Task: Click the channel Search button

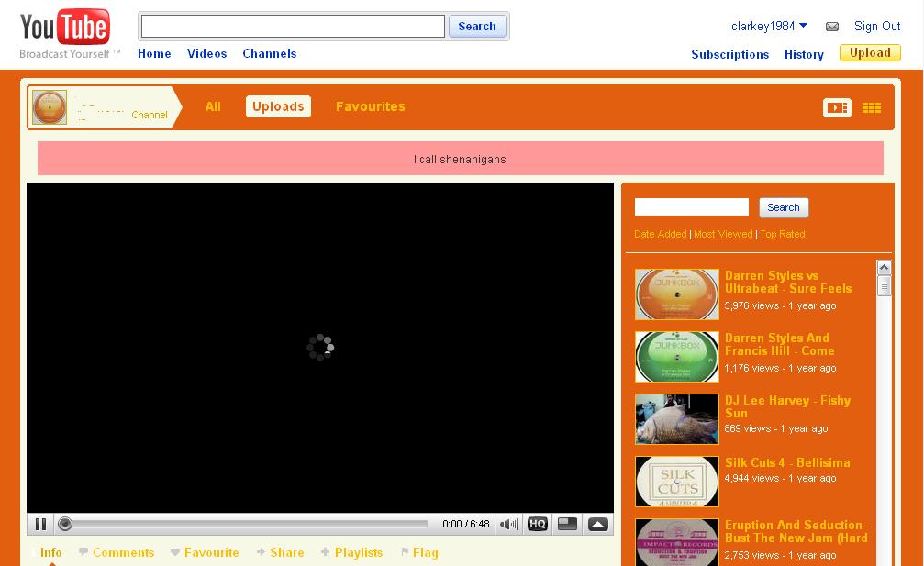Action: coord(784,207)
